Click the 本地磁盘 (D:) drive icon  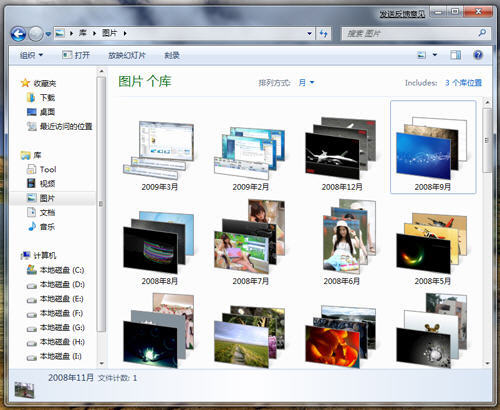32,286
